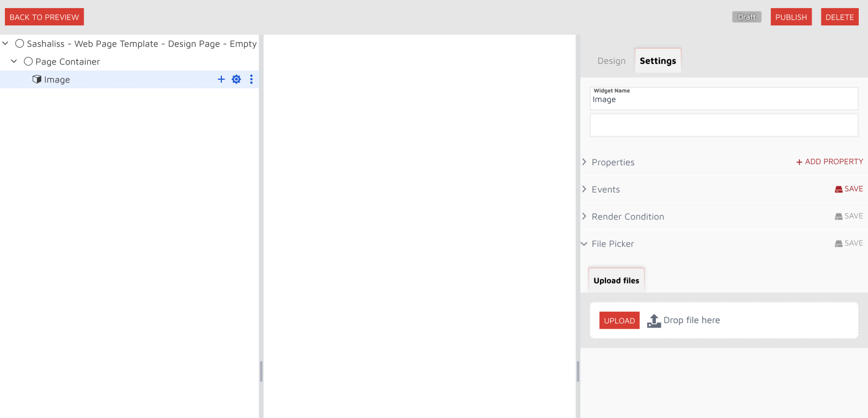This screenshot has width=868, height=418.
Task: Click the File Picker SAVE disk icon
Action: pyautogui.click(x=839, y=243)
